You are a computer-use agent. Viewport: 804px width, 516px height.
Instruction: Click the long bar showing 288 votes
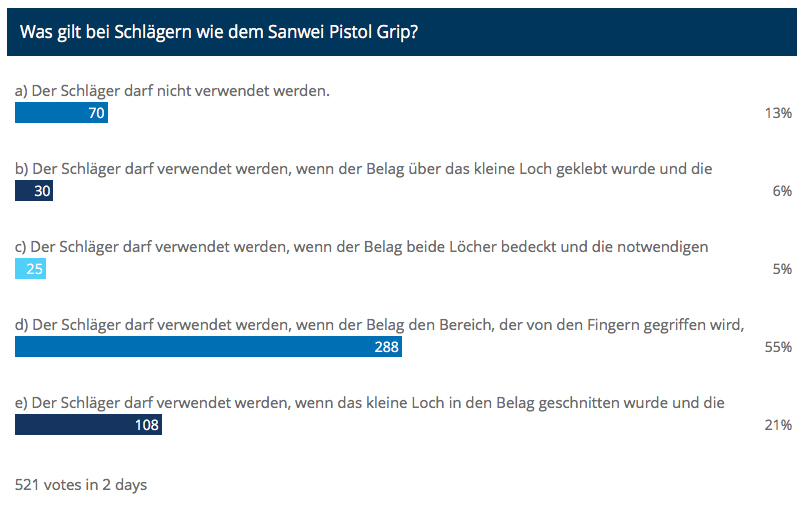pyautogui.click(x=208, y=347)
